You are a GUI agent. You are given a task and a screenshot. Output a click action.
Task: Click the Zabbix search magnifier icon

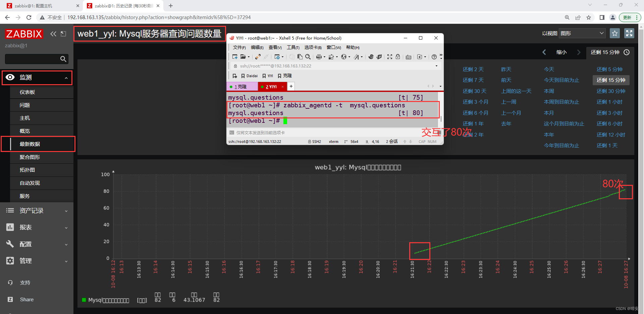[x=63, y=59]
